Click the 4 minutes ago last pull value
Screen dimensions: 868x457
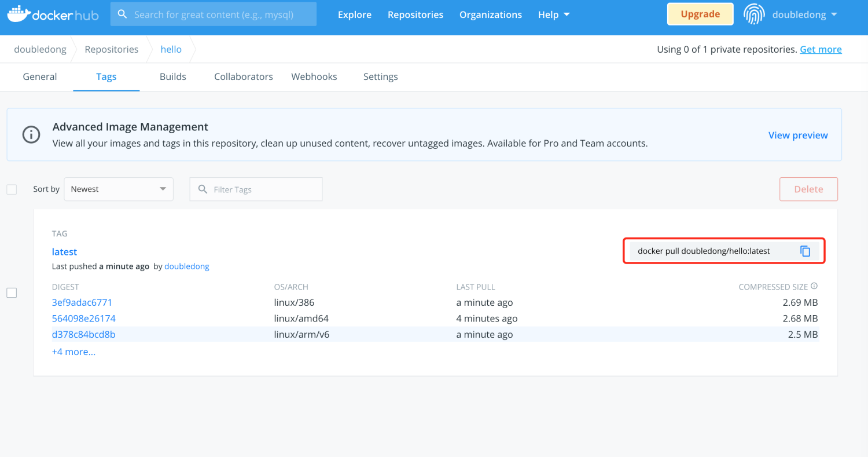click(x=487, y=319)
